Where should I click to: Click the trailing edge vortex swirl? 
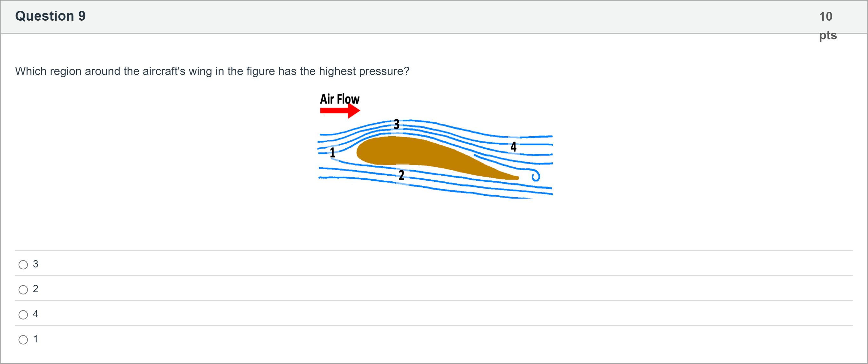[536, 176]
